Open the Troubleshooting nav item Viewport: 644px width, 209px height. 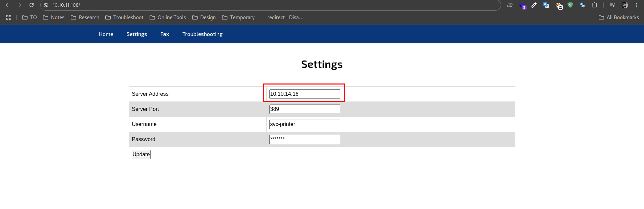point(202,34)
